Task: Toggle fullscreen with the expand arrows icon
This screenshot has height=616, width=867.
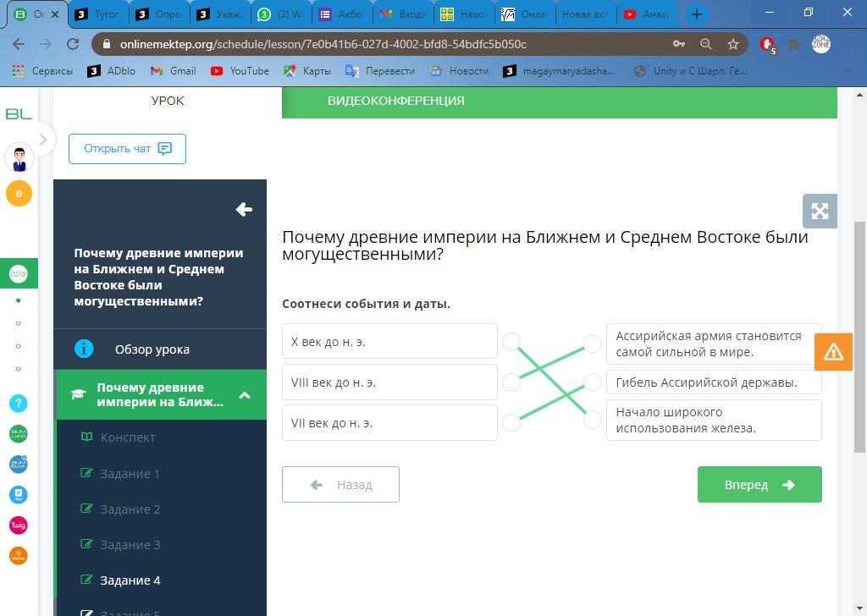Action: click(x=820, y=211)
